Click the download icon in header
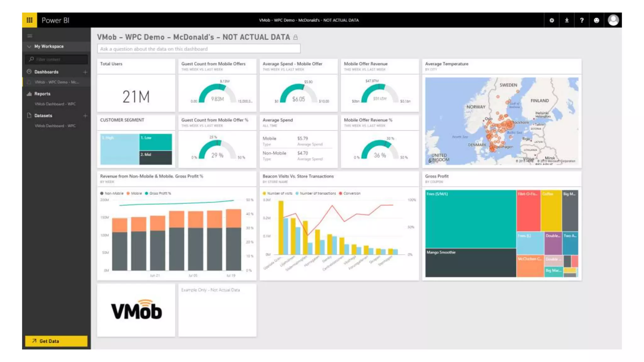This screenshot has width=644, height=362. [x=567, y=20]
